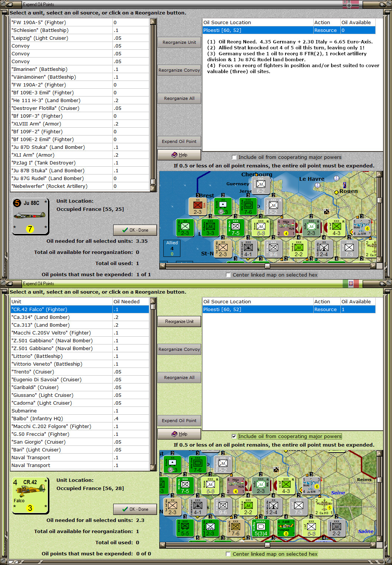392x565 pixels.
Task: Click the 7-5 XV Mech counter in top map
Action: tap(236, 228)
